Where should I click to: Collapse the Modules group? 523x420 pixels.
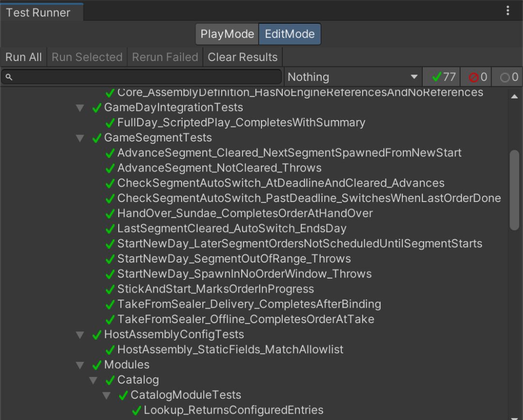(x=80, y=365)
